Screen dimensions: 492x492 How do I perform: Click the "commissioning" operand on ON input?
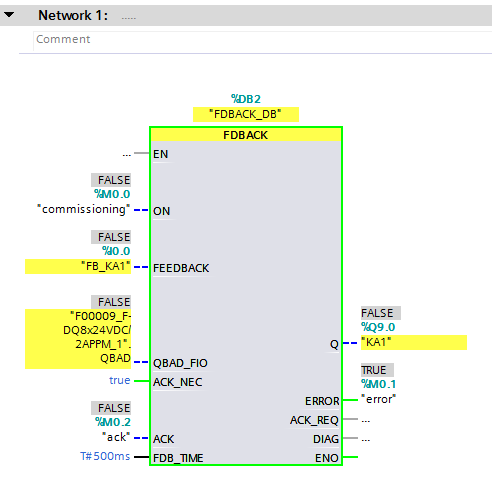click(83, 209)
